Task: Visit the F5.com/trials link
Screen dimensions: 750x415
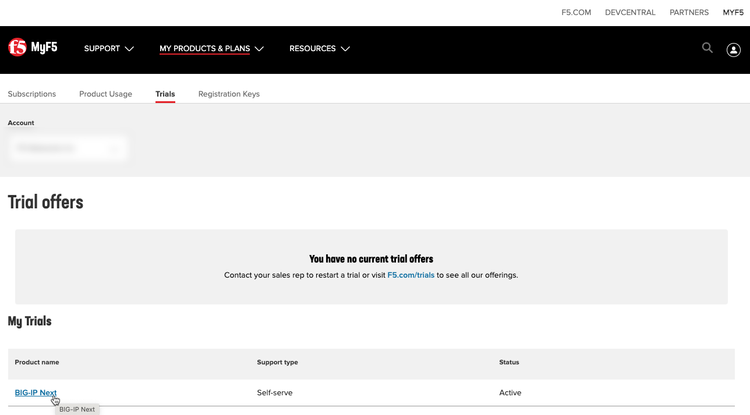Action: (x=411, y=275)
